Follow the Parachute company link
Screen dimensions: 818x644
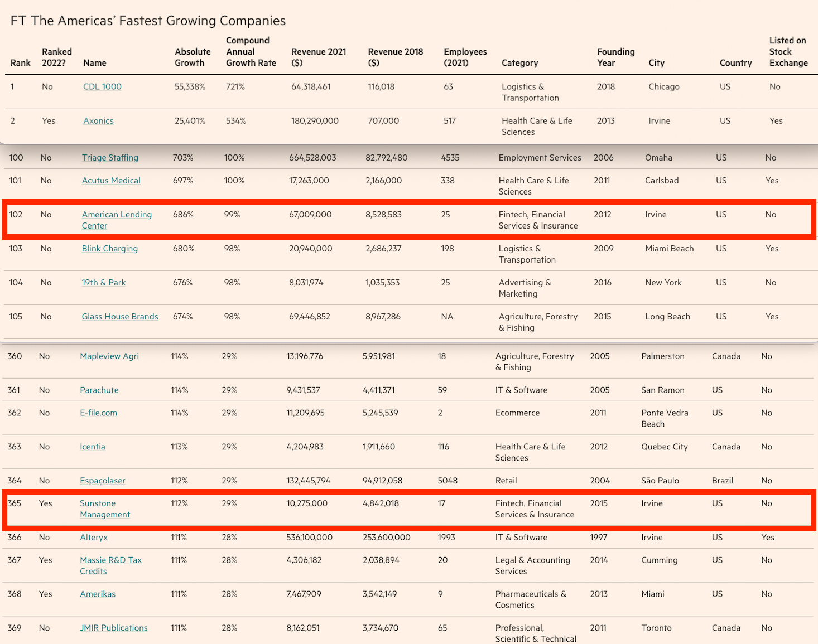click(x=99, y=390)
